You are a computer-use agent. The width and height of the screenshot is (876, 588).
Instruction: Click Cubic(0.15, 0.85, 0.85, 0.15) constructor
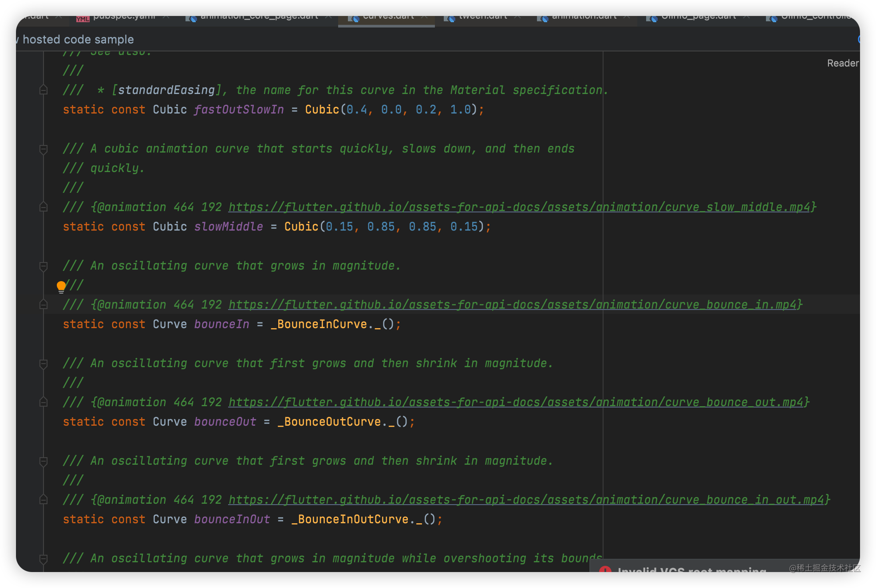pyautogui.click(x=384, y=227)
